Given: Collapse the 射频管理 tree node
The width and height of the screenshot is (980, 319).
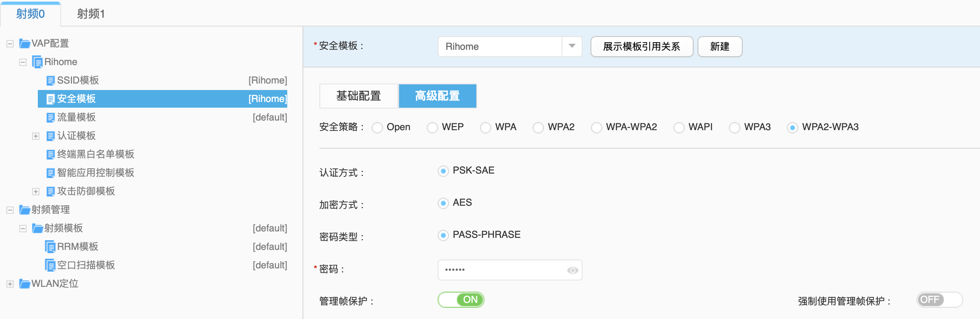Looking at the screenshot, I should click(x=10, y=210).
